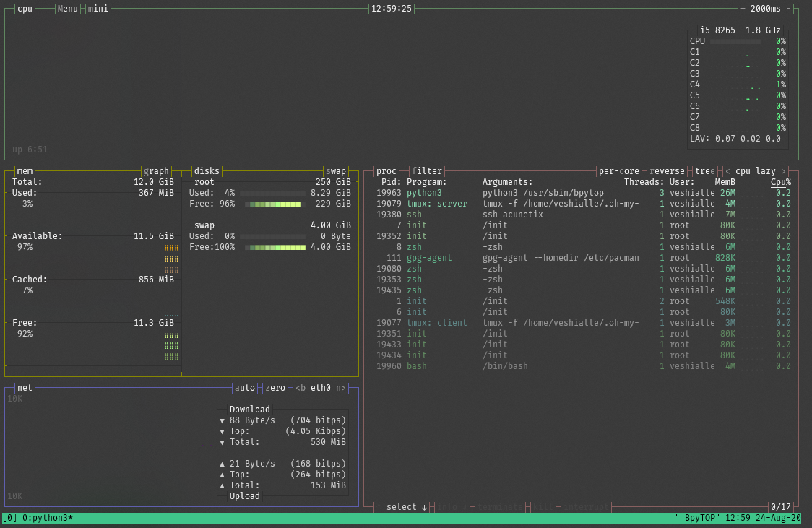812x528 pixels.
Task: Switch the process list to tree view
Action: [x=704, y=171]
